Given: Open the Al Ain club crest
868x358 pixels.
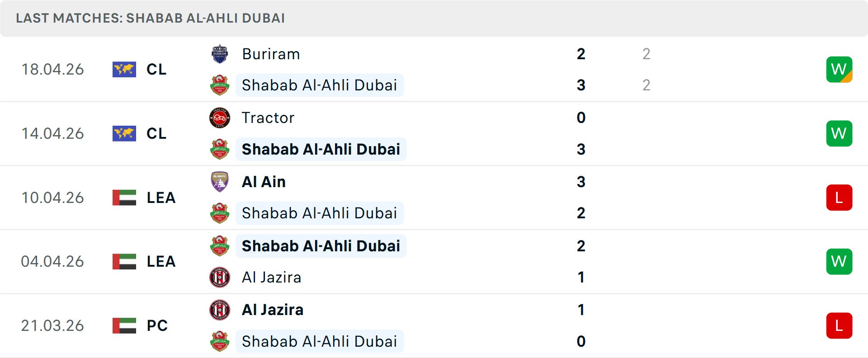Looking at the screenshot, I should point(220,182).
